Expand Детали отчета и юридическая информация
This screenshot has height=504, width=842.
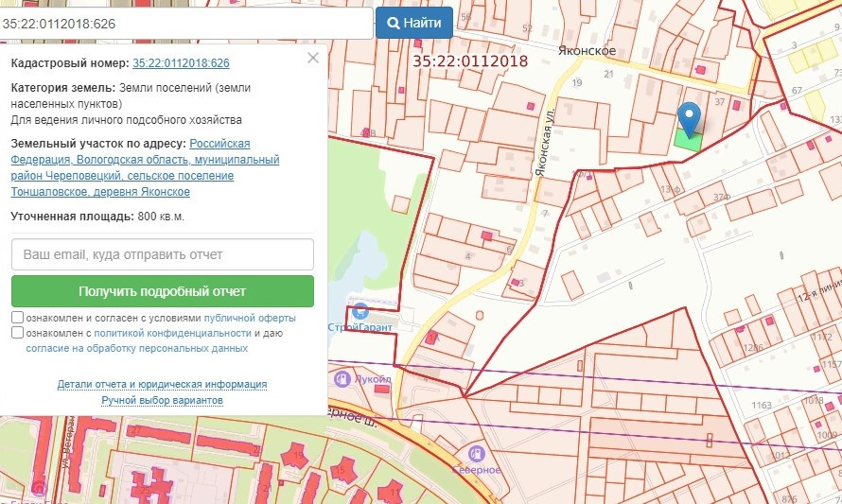click(x=162, y=385)
